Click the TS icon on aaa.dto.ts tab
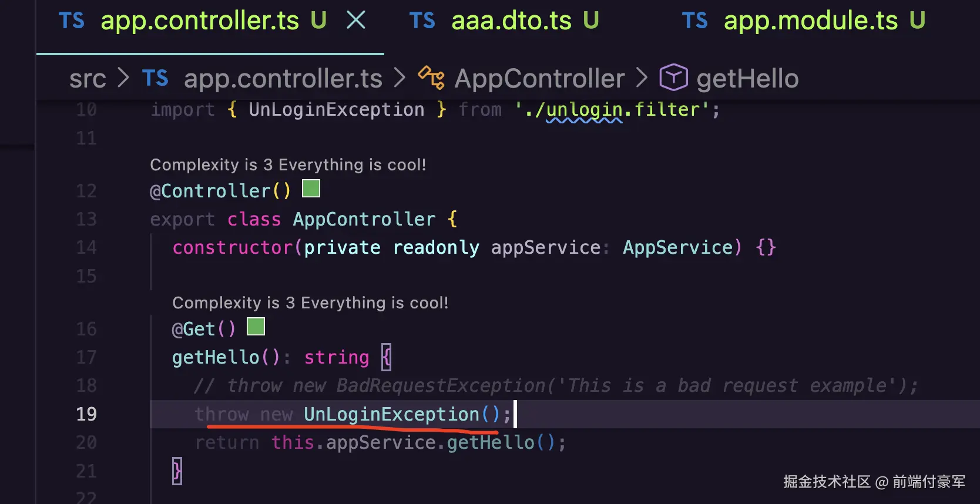The height and width of the screenshot is (504, 980). (422, 21)
